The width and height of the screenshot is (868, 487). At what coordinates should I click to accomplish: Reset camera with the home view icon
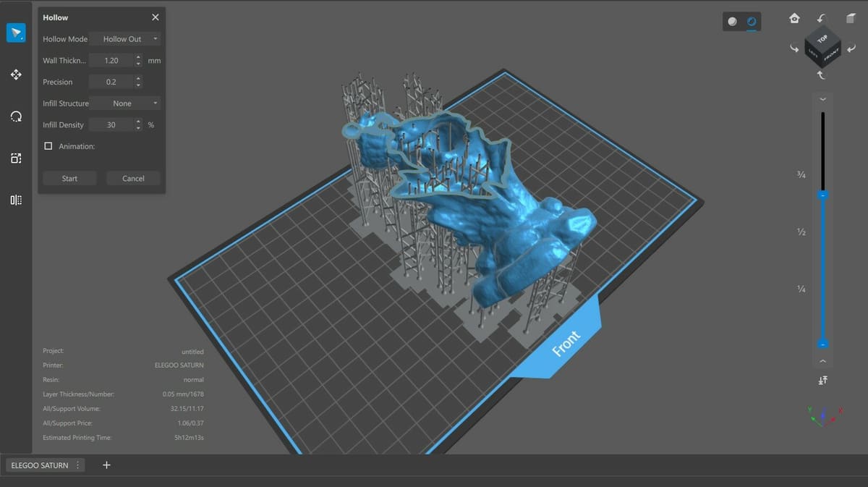(794, 18)
